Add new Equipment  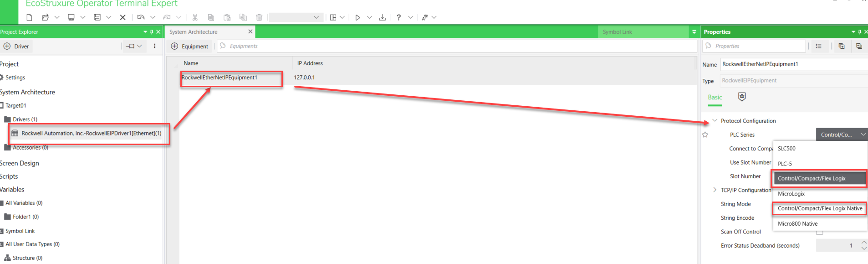(x=189, y=46)
